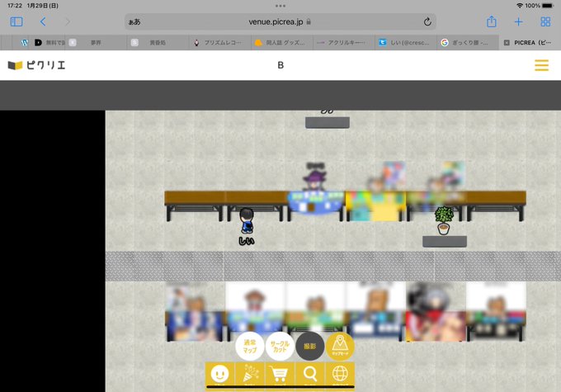Check the battery indicator in status bar
The image size is (561, 392).
click(548, 6)
